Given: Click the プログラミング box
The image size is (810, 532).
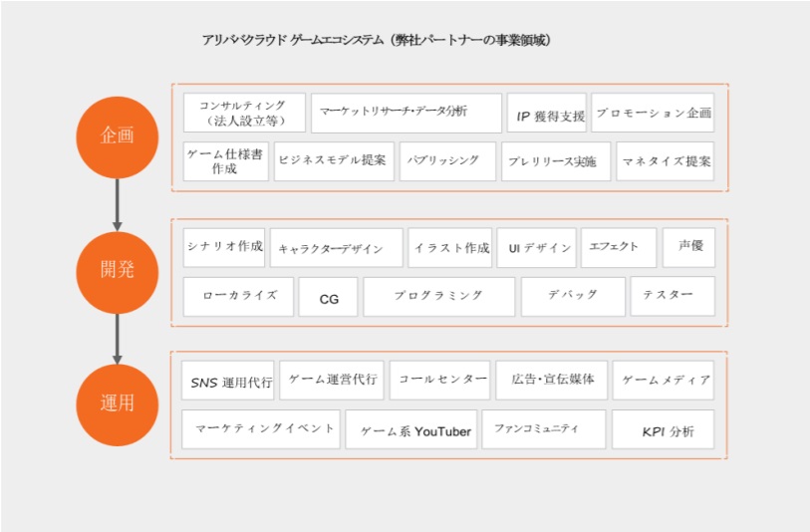Looking at the screenshot, I should coord(439,297).
